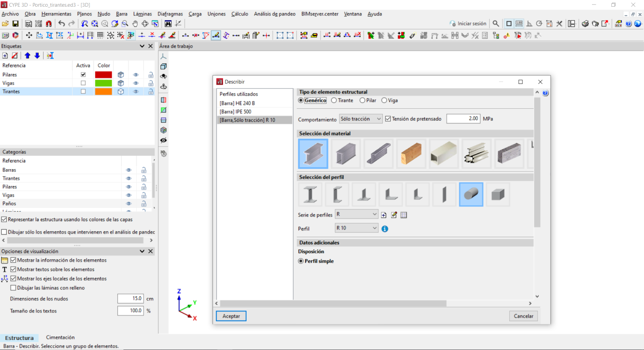This screenshot has height=350, width=644.
Task: Select the rolled steel I-beam material
Action: tap(313, 154)
